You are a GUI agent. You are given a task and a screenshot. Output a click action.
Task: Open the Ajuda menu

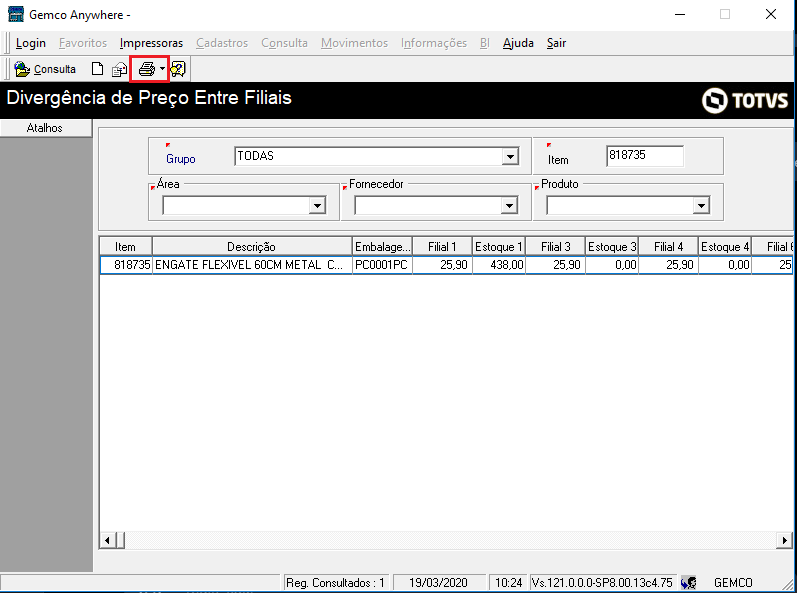coord(518,43)
